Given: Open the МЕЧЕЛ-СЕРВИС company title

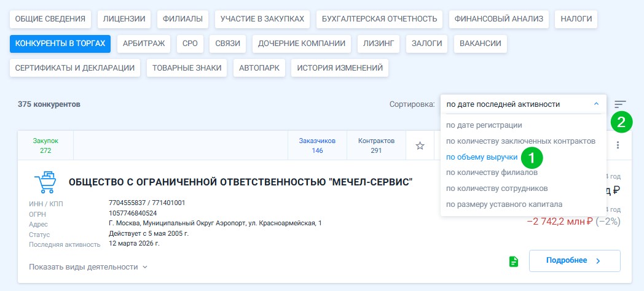Looking at the screenshot, I should pyautogui.click(x=240, y=182).
